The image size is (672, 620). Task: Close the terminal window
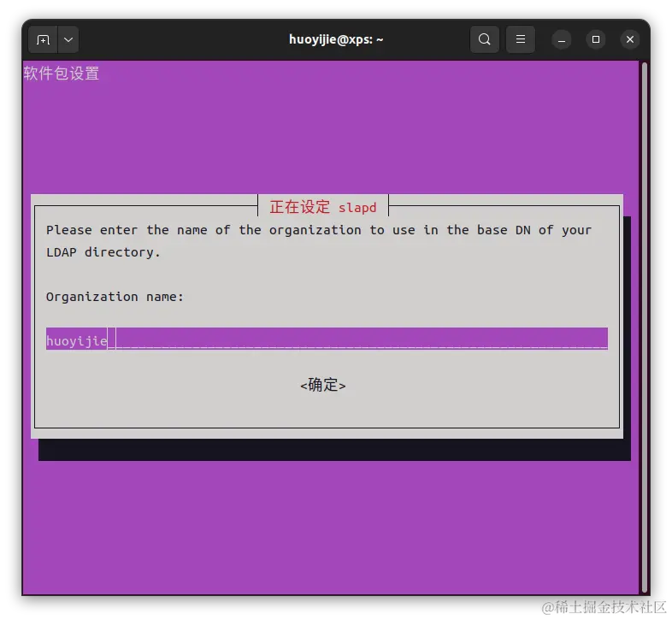[630, 39]
